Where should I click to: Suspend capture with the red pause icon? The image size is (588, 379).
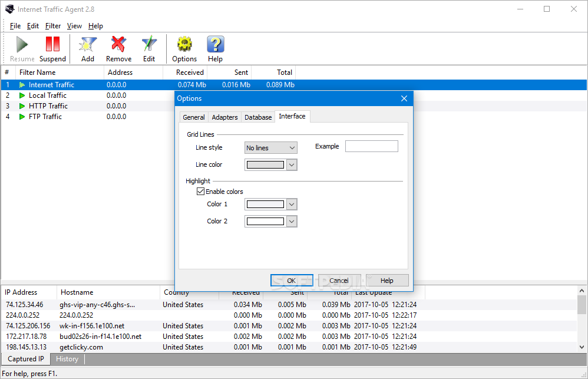[52, 44]
